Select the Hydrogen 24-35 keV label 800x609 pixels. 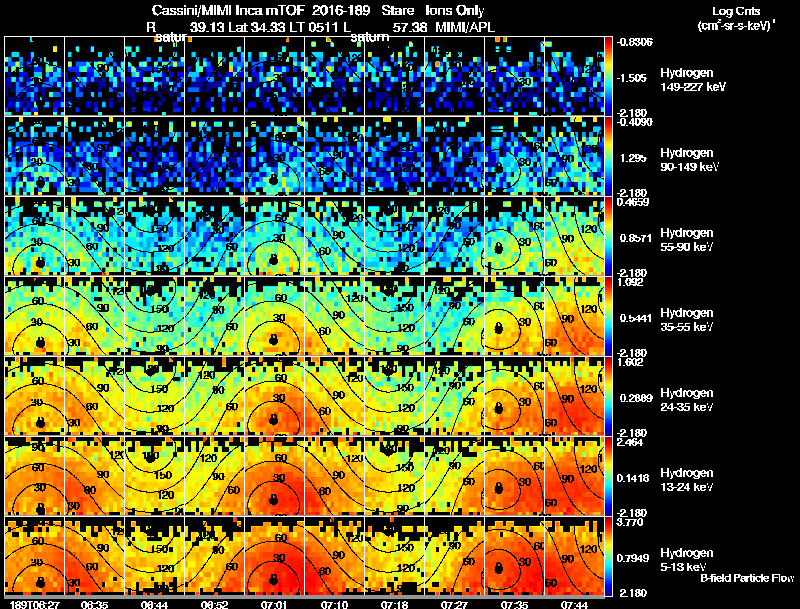[686, 400]
